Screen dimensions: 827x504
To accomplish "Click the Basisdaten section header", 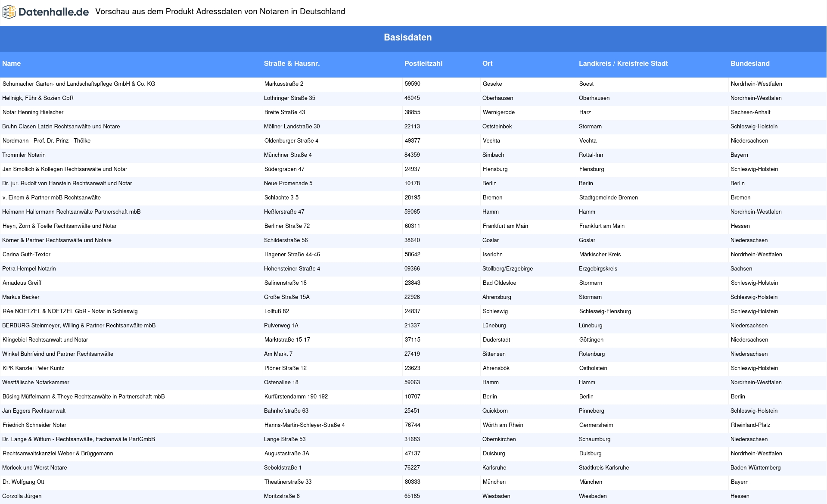I will pos(408,37).
